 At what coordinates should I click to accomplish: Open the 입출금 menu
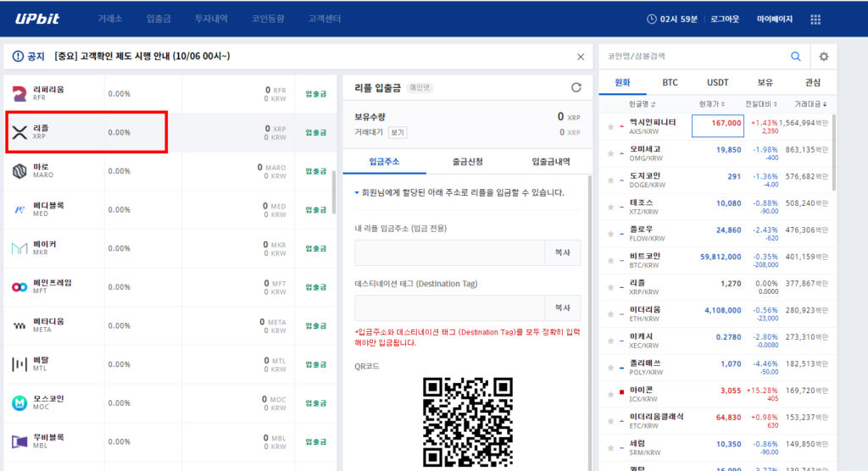pos(159,19)
